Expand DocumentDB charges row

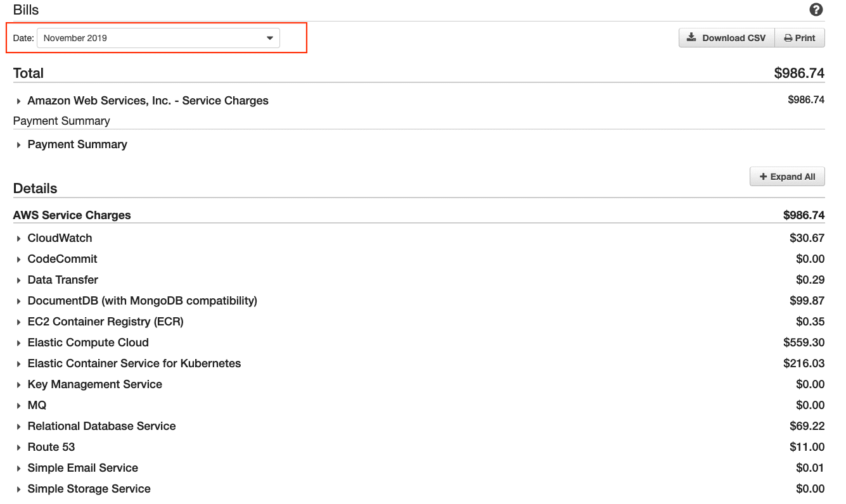tap(142, 301)
